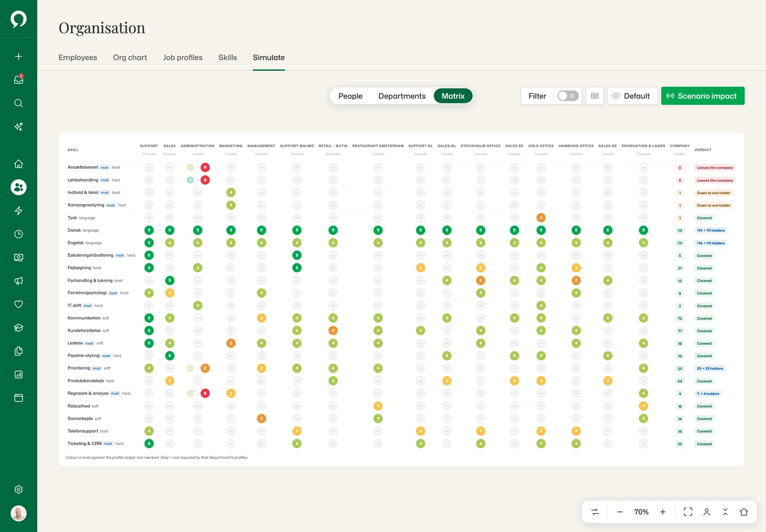This screenshot has height=532, width=766.
Task: Select the People view option
Action: [350, 96]
